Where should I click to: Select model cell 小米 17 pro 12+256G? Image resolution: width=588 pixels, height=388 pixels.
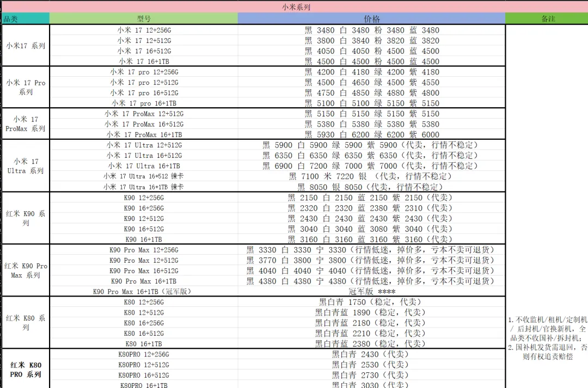144,72
